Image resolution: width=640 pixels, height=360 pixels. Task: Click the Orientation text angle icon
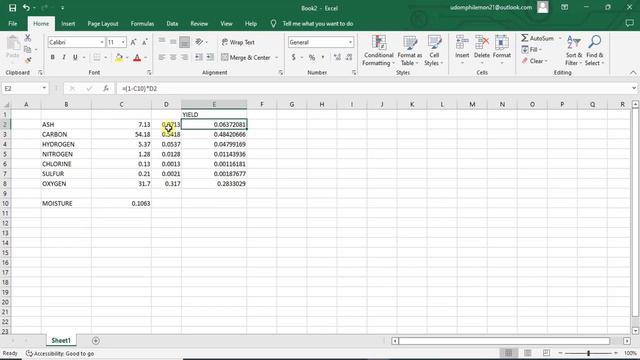pyautogui.click(x=199, y=42)
